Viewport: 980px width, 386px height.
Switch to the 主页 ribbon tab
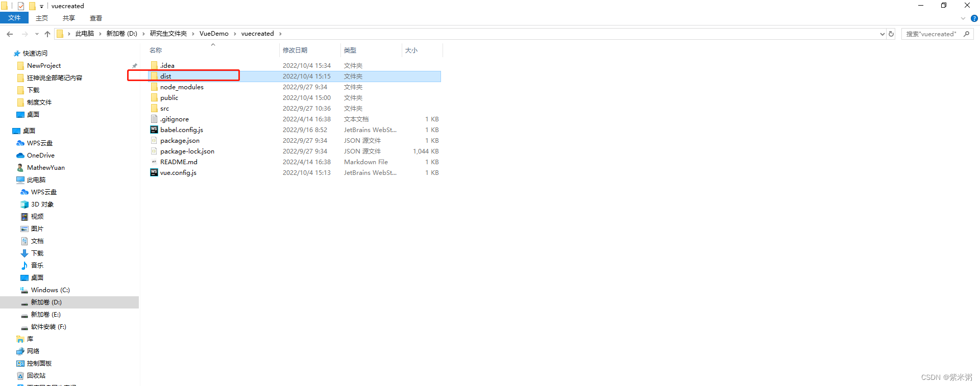tap(42, 18)
